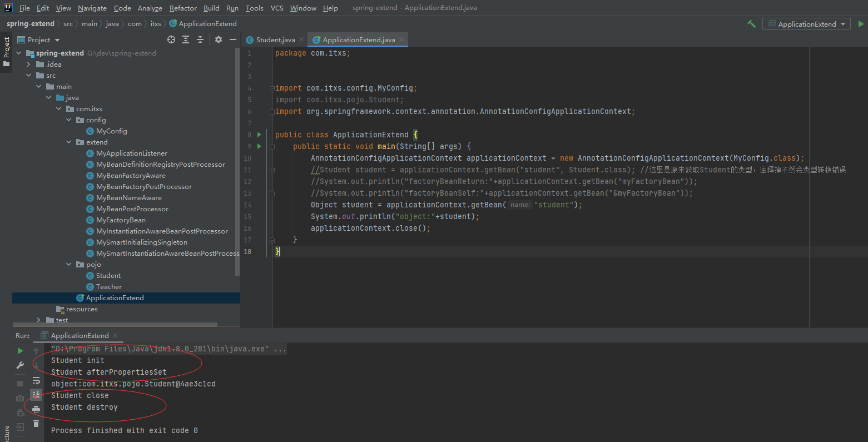Toggle scroll to end in Run console
Image resolution: width=868 pixels, height=442 pixels.
click(x=36, y=395)
